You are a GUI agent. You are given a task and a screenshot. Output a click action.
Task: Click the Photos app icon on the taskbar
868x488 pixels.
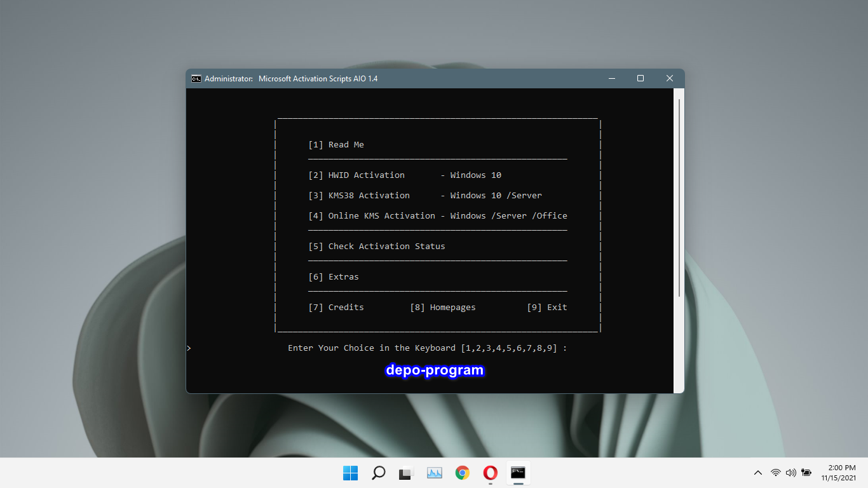[434, 473]
